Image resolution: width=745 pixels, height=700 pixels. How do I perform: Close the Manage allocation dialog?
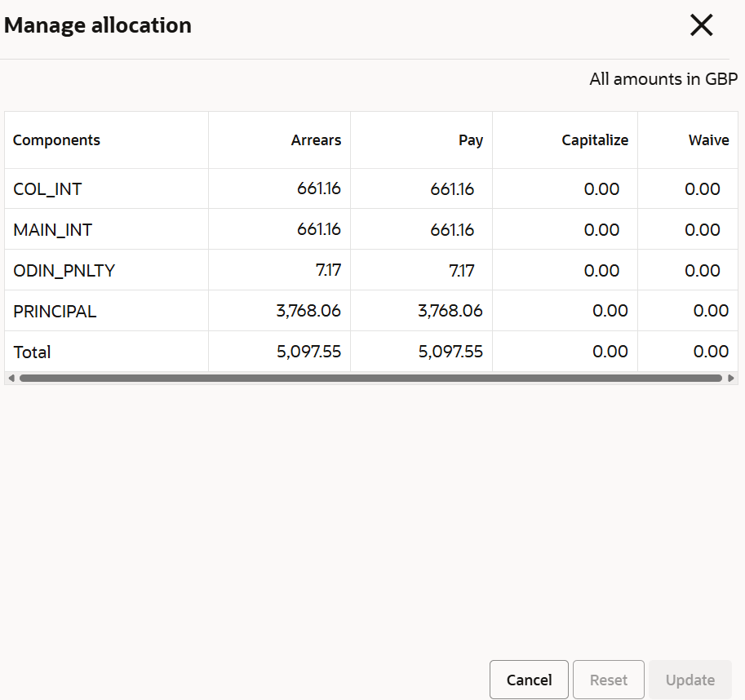(701, 25)
